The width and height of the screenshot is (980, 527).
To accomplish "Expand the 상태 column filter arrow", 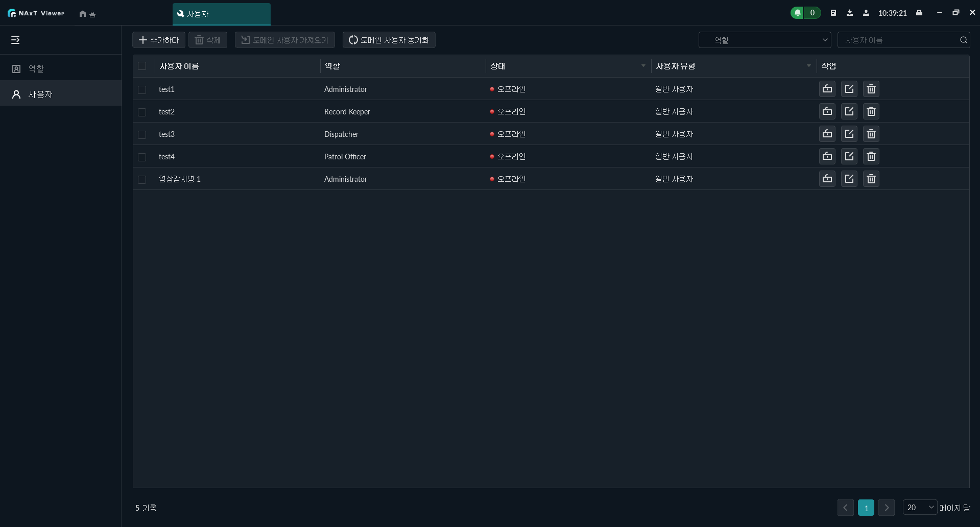I will click(643, 66).
